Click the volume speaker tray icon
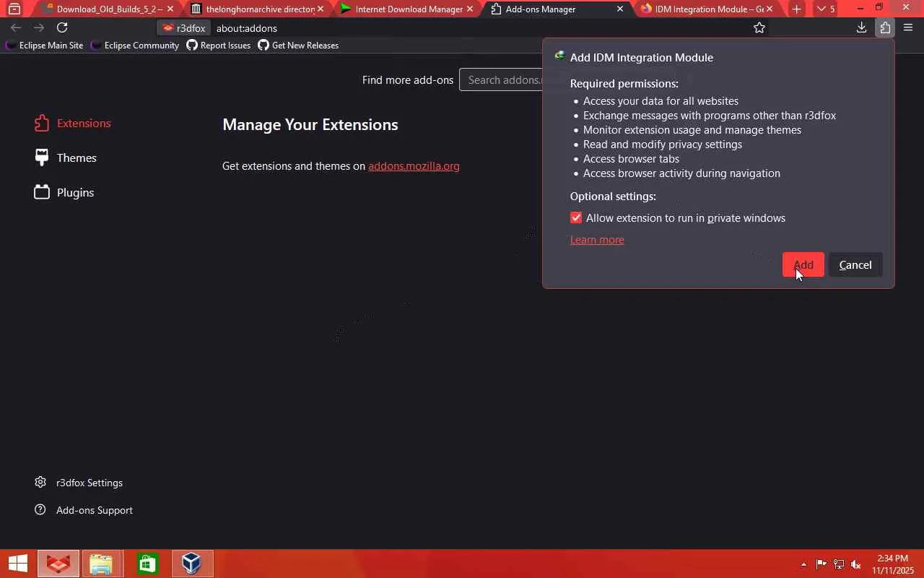Image resolution: width=924 pixels, height=578 pixels. tap(856, 564)
